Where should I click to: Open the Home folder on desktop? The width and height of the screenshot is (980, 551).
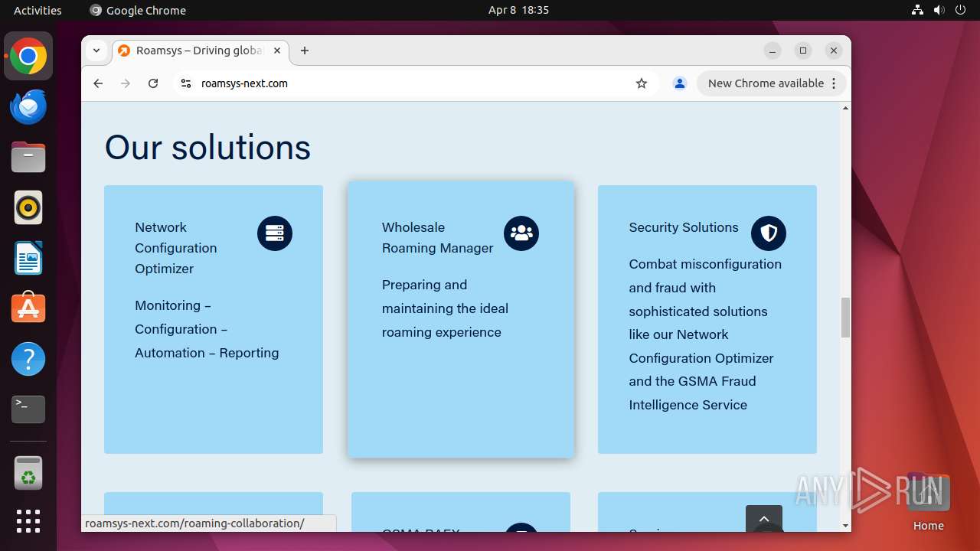pyautogui.click(x=928, y=502)
